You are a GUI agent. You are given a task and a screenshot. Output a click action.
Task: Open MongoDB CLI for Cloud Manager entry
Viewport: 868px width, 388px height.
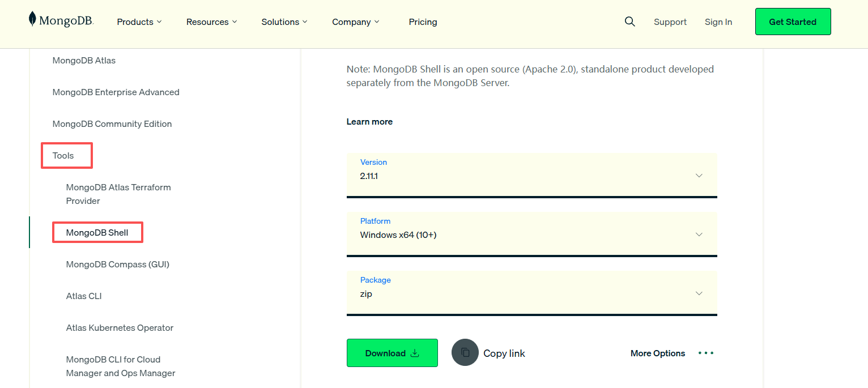click(x=121, y=366)
